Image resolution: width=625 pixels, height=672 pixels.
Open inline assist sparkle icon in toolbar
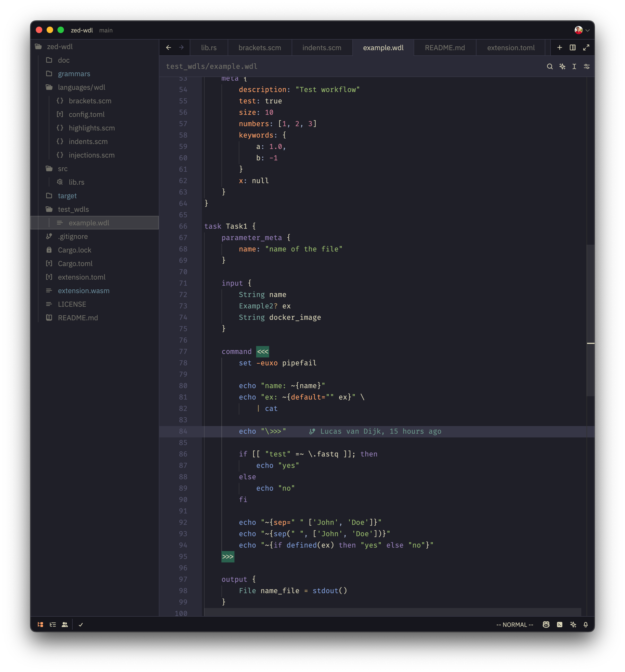tap(562, 67)
